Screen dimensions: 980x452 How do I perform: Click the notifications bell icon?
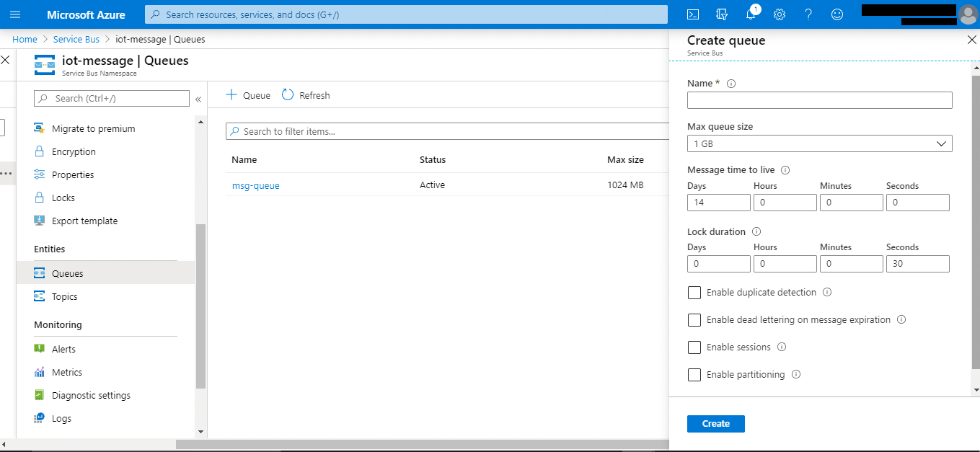(x=751, y=14)
